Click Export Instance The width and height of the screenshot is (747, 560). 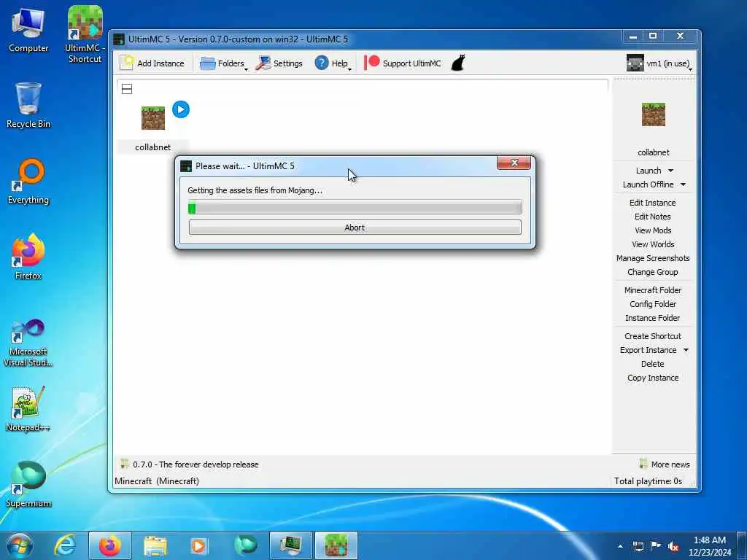coord(648,349)
